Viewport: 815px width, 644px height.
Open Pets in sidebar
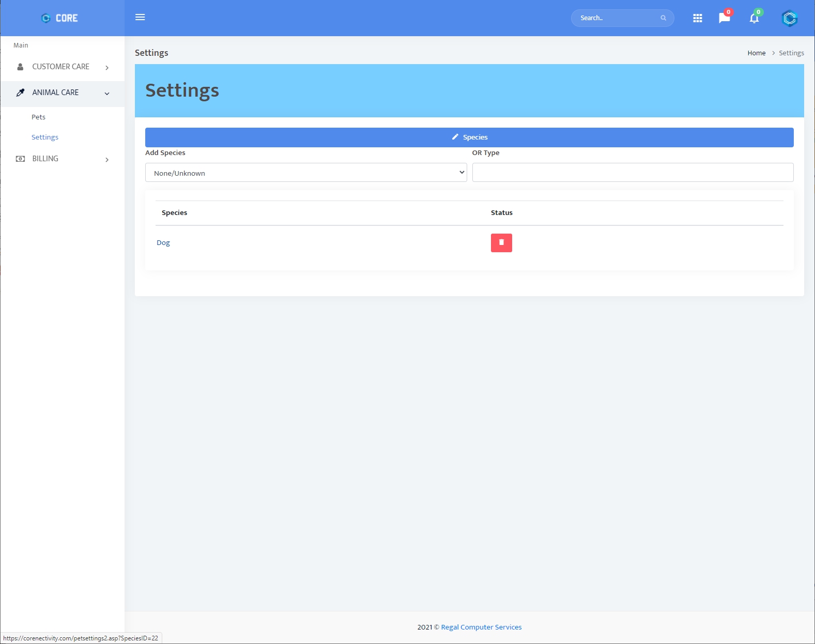coord(38,117)
